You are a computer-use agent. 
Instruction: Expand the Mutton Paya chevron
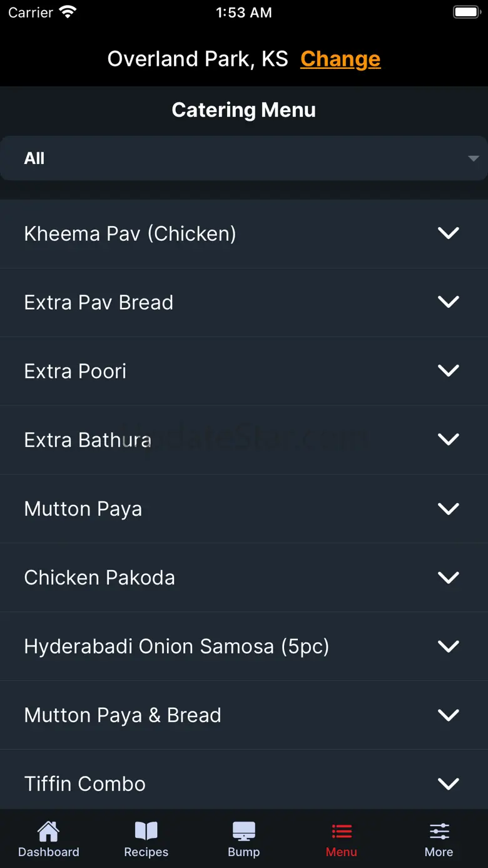coord(448,509)
